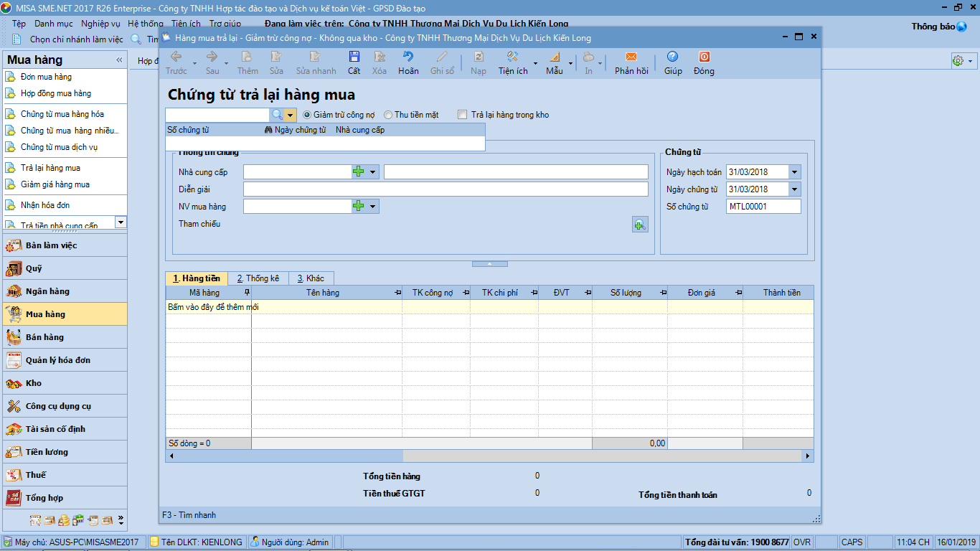Open Ngày hạch toán date dropdown
The width and height of the screenshot is (980, 551).
point(794,172)
